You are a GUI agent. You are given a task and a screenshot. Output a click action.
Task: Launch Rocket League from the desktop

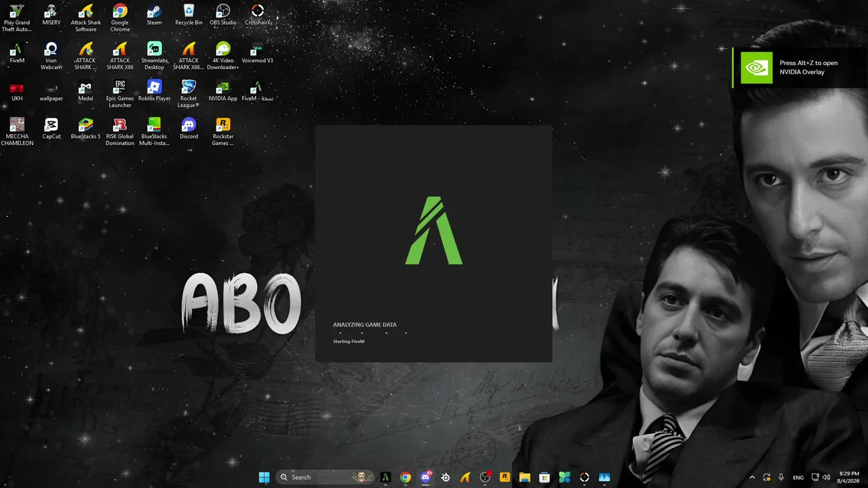[x=189, y=94]
